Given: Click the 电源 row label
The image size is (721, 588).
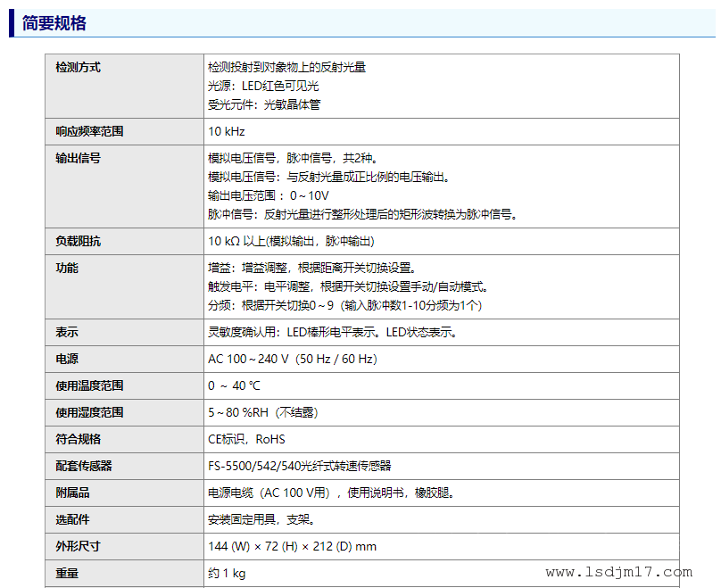Looking at the screenshot, I should coord(67,360).
